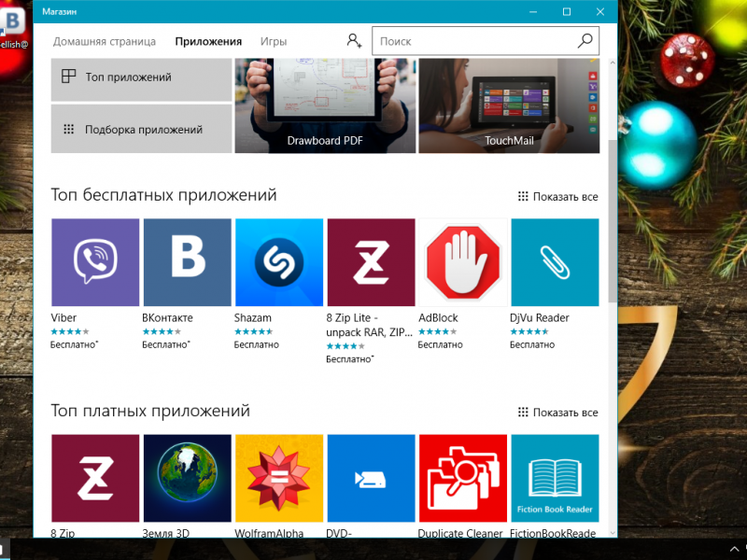
Task: Click the DjVu Reader app name
Action: click(540, 317)
